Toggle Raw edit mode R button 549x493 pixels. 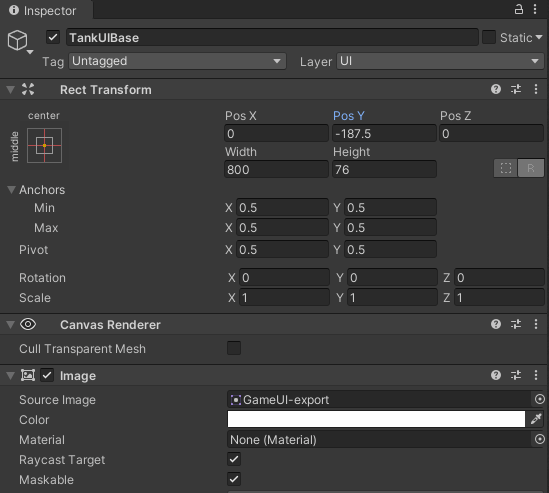coord(531,168)
